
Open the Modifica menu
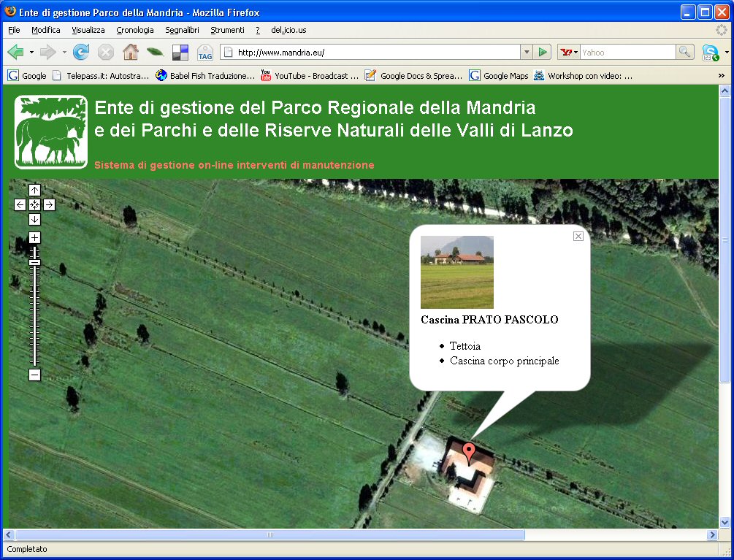click(x=46, y=30)
